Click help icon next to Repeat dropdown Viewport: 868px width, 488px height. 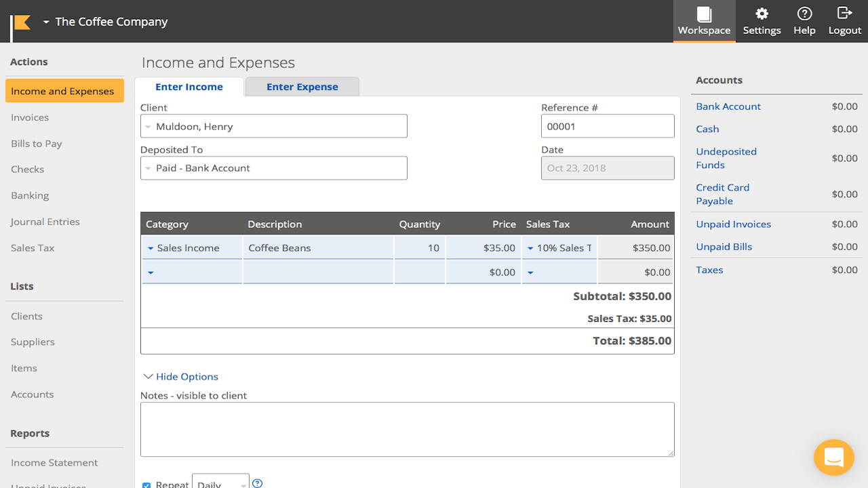[257, 483]
